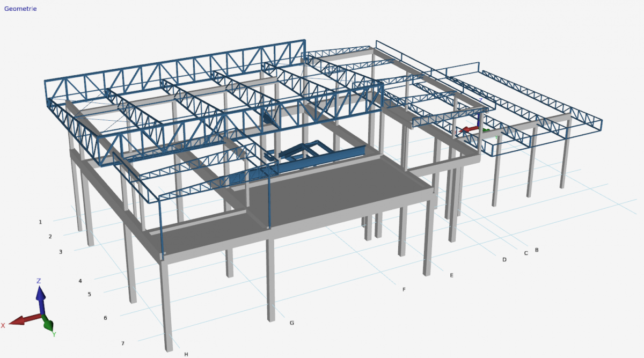Click the red X axis arrow in corner triad
The width and height of the screenshot is (644, 358).
[x=23, y=320]
